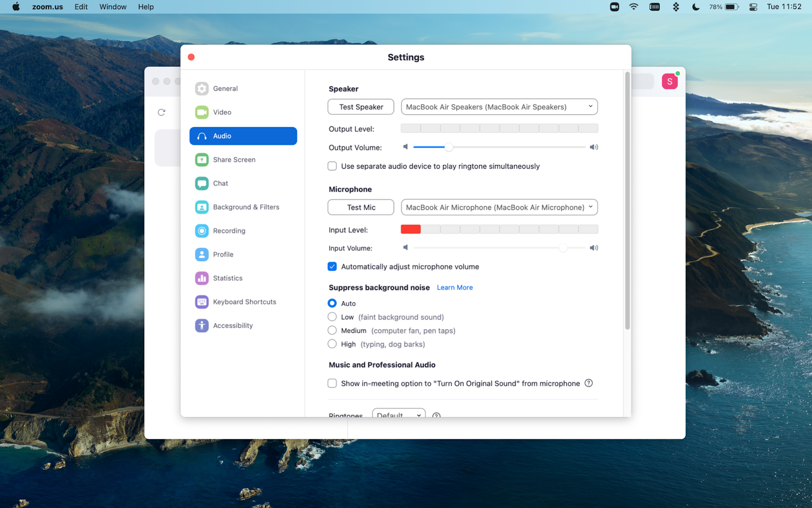Open Accessibility settings icon
The image size is (812, 508).
point(201,326)
